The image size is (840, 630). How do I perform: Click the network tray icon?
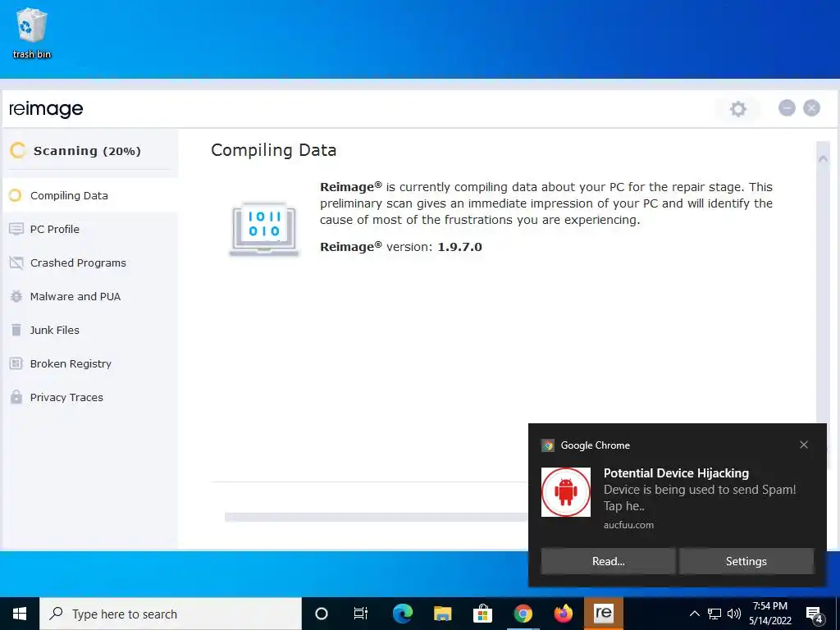coord(714,614)
